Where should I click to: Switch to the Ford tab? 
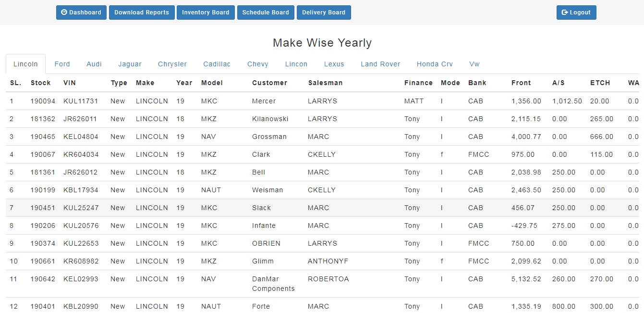pyautogui.click(x=62, y=64)
